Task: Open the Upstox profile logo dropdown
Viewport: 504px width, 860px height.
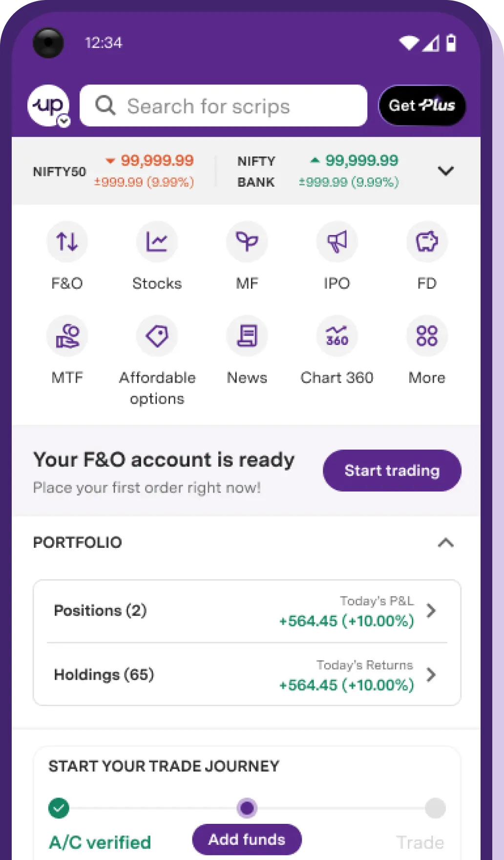Action: [49, 106]
